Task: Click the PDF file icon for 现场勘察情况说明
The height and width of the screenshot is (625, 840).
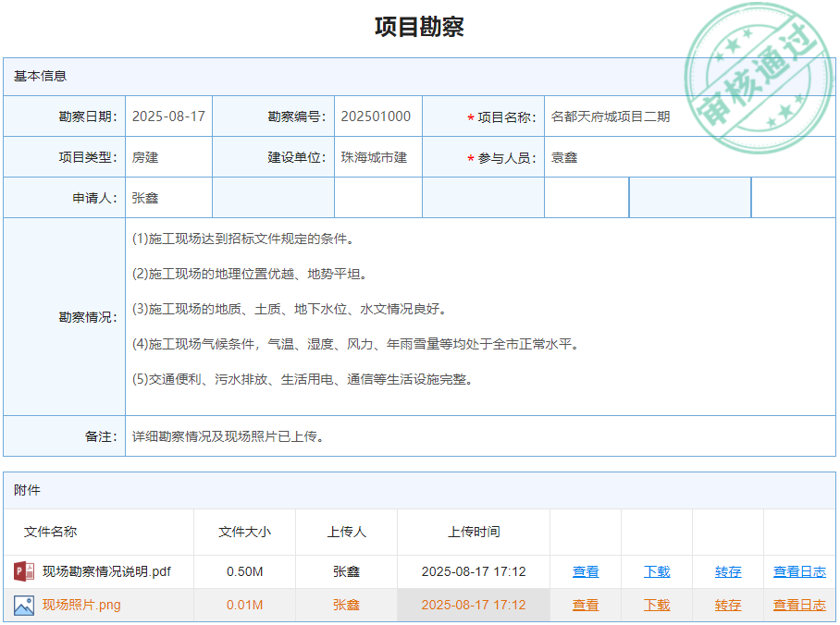Action: pos(24,571)
